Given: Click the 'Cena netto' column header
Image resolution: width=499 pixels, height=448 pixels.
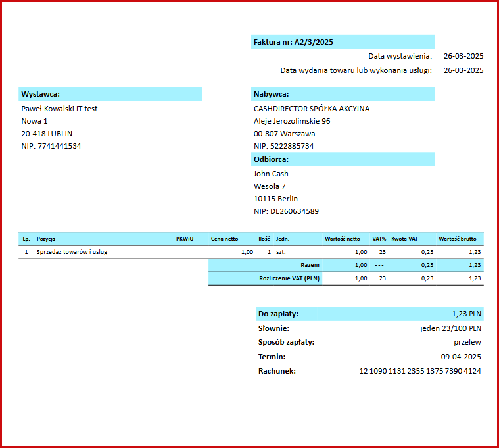Looking at the screenshot, I should (224, 239).
